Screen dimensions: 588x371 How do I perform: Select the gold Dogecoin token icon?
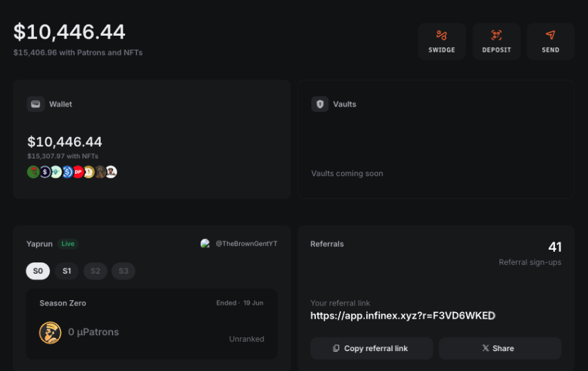[x=89, y=172]
